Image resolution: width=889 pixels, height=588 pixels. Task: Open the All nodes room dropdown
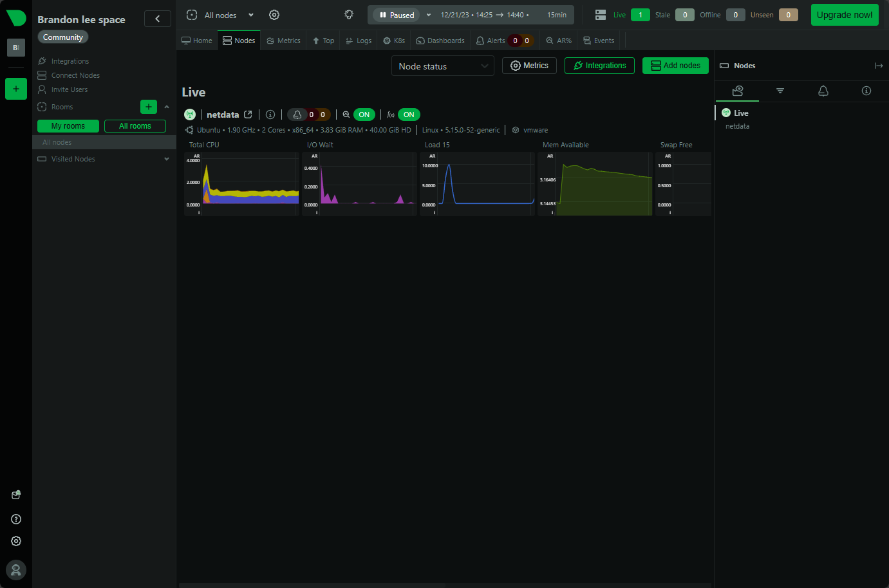250,15
